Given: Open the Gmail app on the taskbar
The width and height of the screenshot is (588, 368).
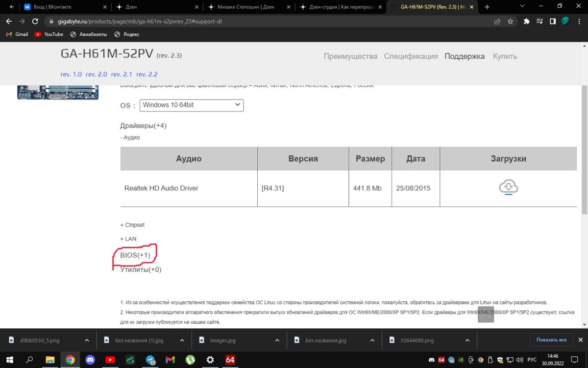Looking at the screenshot, I should coord(170,360).
